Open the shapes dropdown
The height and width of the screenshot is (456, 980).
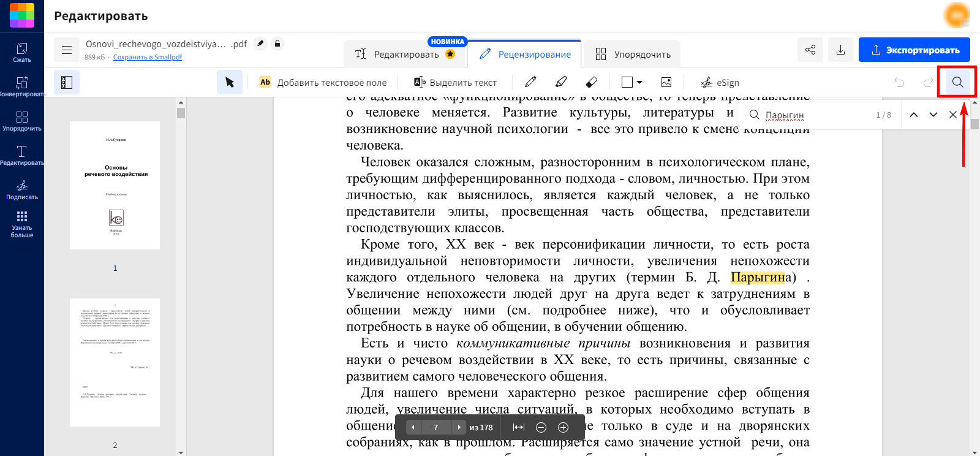click(631, 82)
